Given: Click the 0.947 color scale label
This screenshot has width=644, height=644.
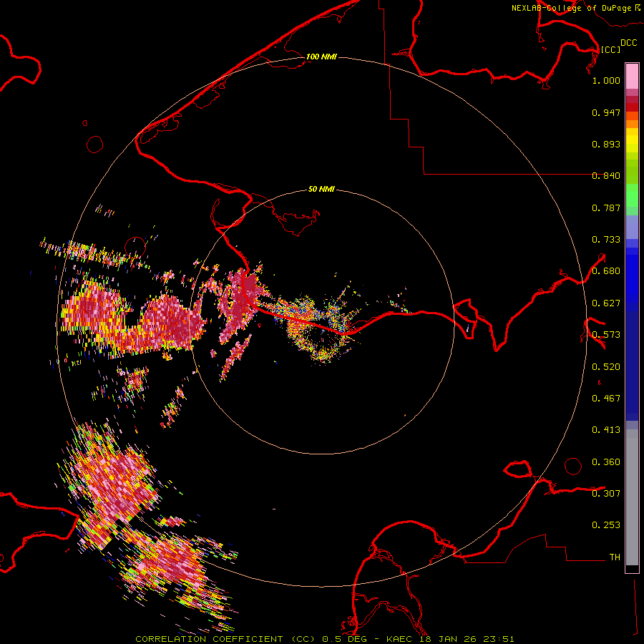Looking at the screenshot, I should tap(606, 112).
